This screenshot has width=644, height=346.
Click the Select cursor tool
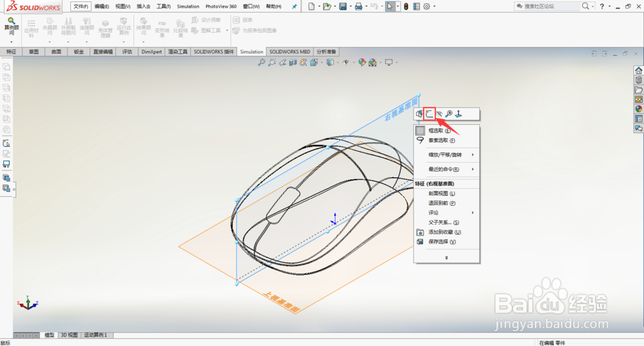[x=390, y=6]
